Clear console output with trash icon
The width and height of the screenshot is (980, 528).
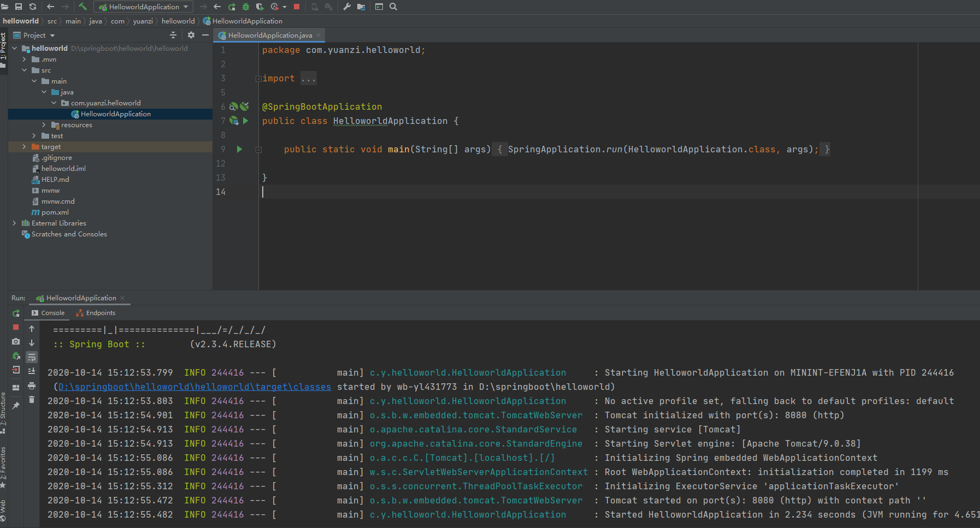click(32, 400)
